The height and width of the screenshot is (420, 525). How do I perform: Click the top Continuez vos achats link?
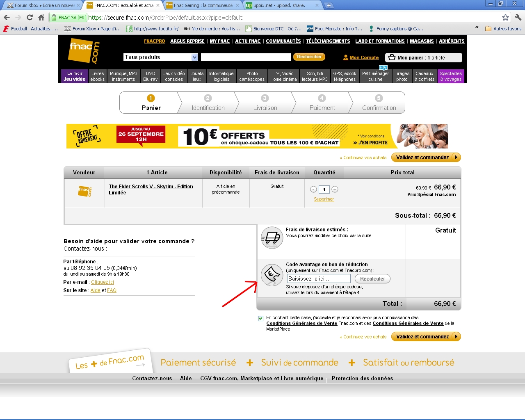coord(363,157)
